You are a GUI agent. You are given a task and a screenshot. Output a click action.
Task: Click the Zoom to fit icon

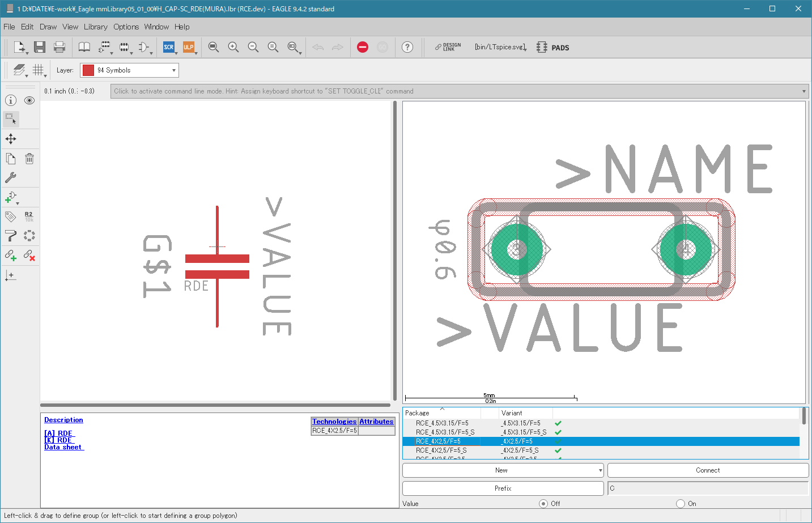(x=214, y=47)
